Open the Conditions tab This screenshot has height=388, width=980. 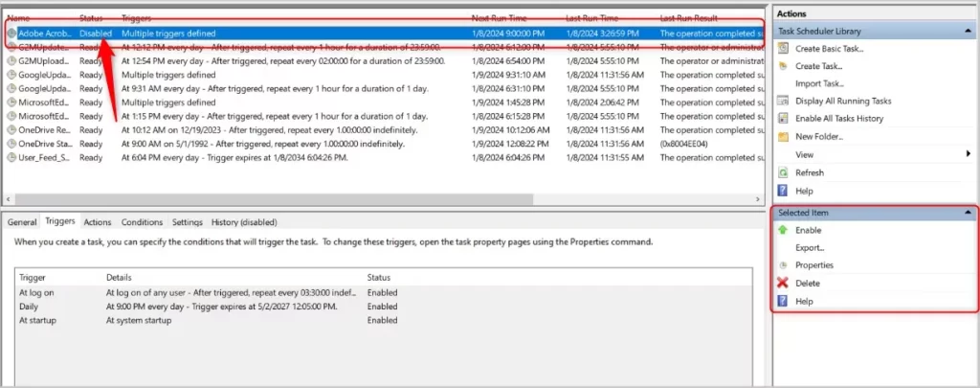(142, 222)
